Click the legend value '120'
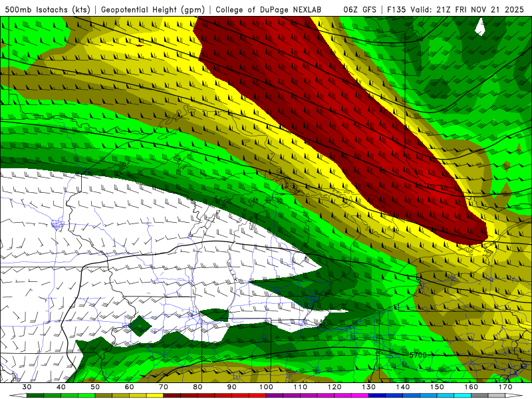The height and width of the screenshot is (399, 532). point(334,387)
